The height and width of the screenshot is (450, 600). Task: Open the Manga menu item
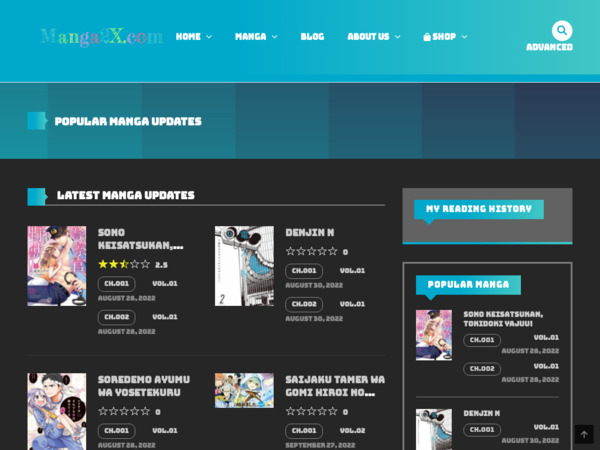coord(251,37)
